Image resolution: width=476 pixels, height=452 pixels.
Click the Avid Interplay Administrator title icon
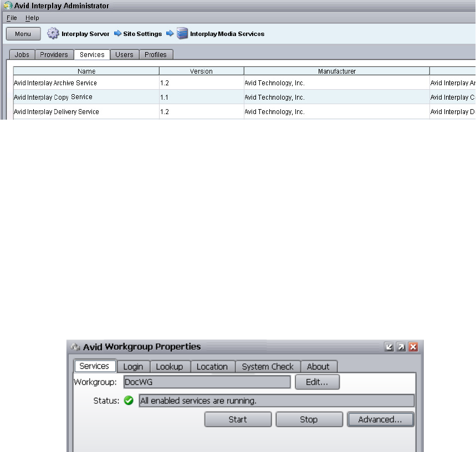tap(8, 6)
